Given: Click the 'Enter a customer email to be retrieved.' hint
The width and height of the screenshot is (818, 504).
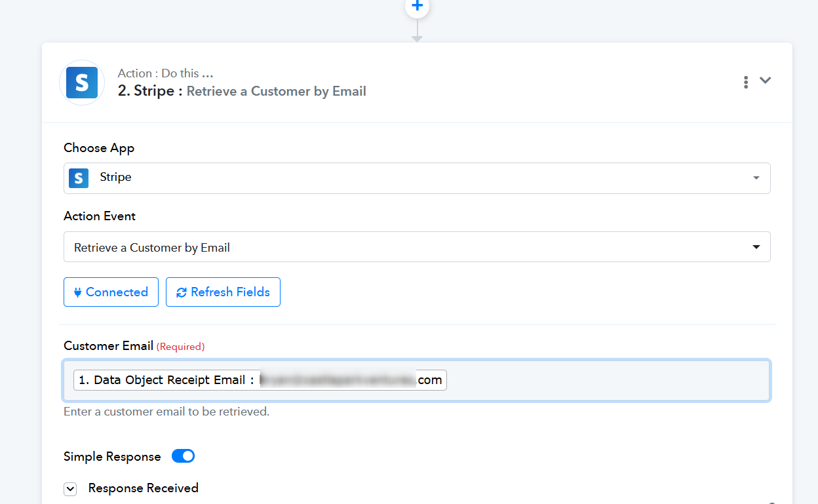Looking at the screenshot, I should (x=166, y=412).
